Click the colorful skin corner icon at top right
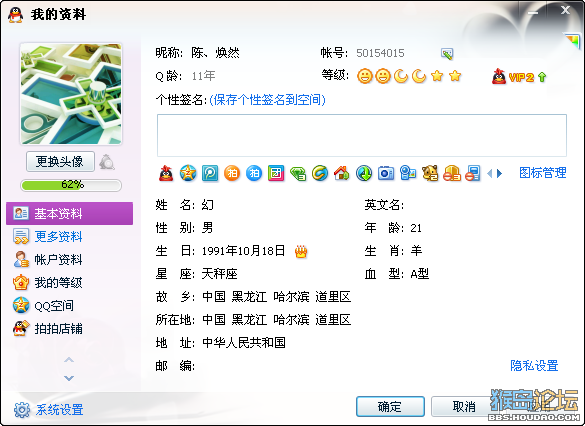585x426 pixels. click(572, 40)
